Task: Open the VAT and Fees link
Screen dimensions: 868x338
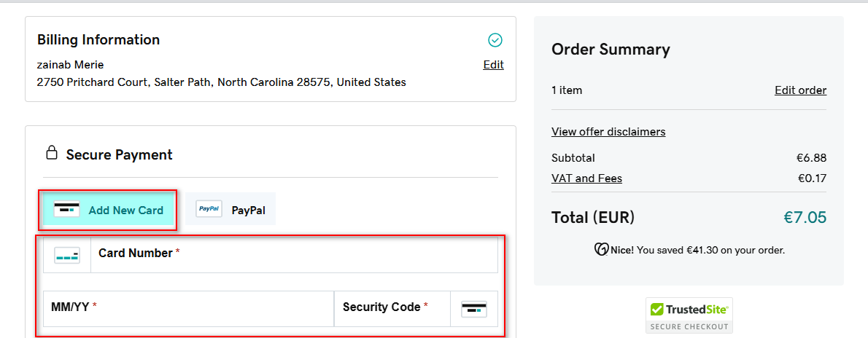Action: click(x=586, y=178)
